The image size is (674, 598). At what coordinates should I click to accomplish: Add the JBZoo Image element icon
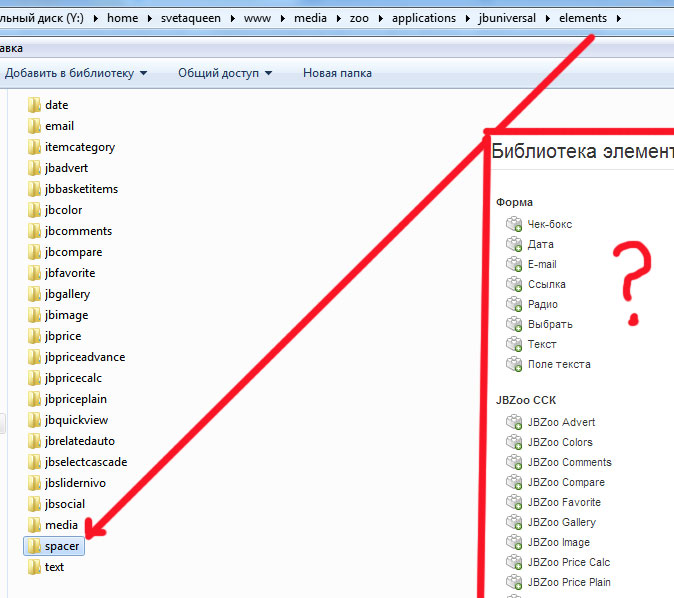(x=514, y=542)
